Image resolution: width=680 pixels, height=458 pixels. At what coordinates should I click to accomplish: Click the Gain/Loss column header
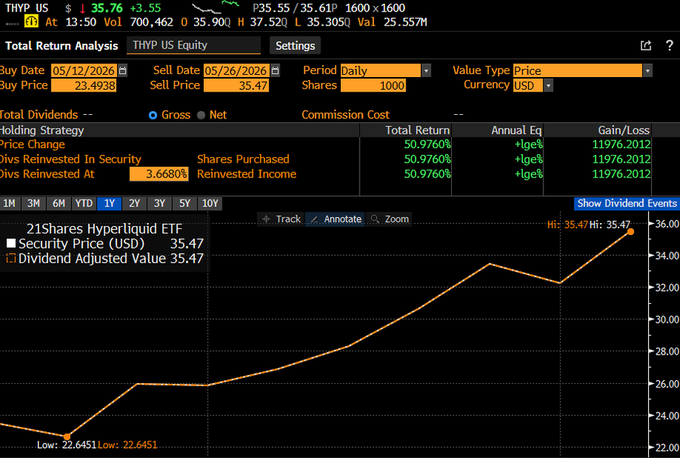[x=624, y=130]
